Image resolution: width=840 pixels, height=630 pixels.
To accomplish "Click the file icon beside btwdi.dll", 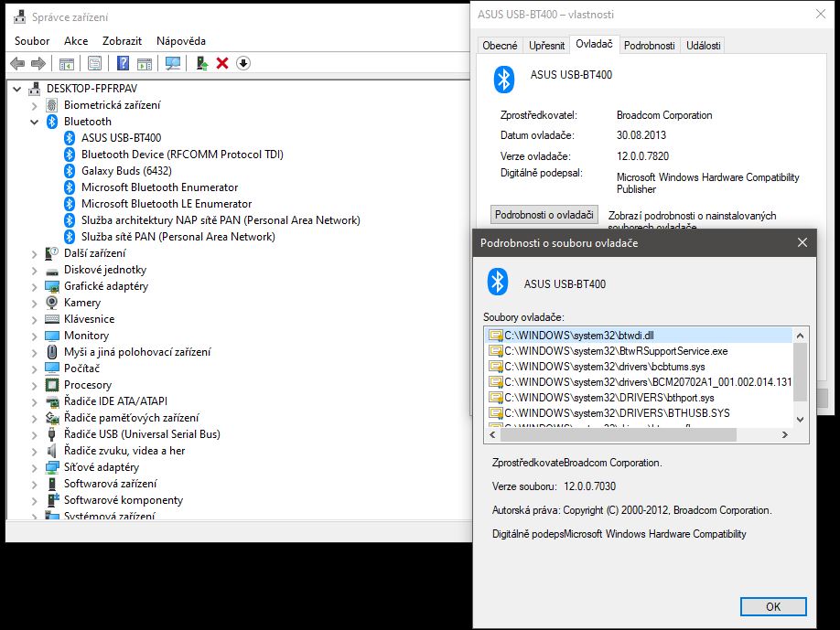I will [x=496, y=336].
